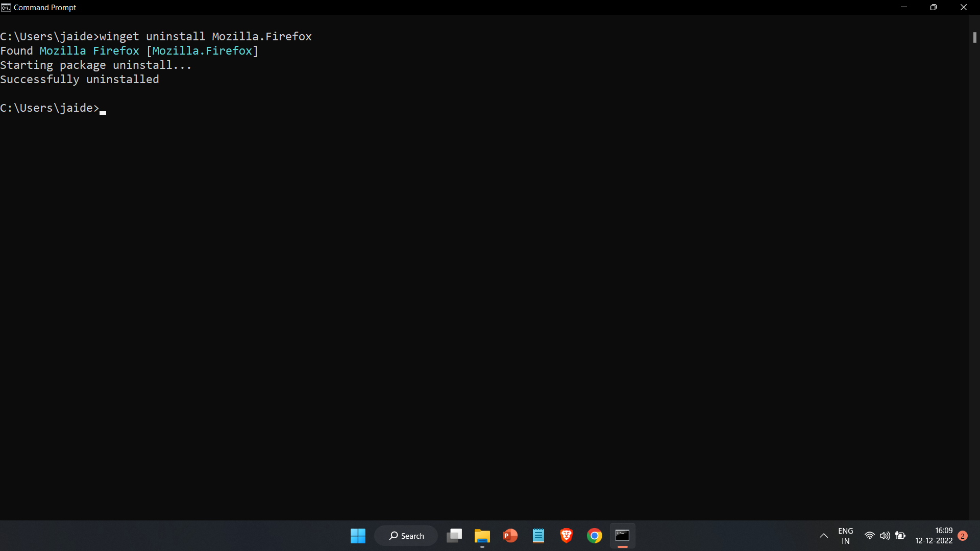Minimize the Command Prompt window
980x551 pixels.
(904, 7)
